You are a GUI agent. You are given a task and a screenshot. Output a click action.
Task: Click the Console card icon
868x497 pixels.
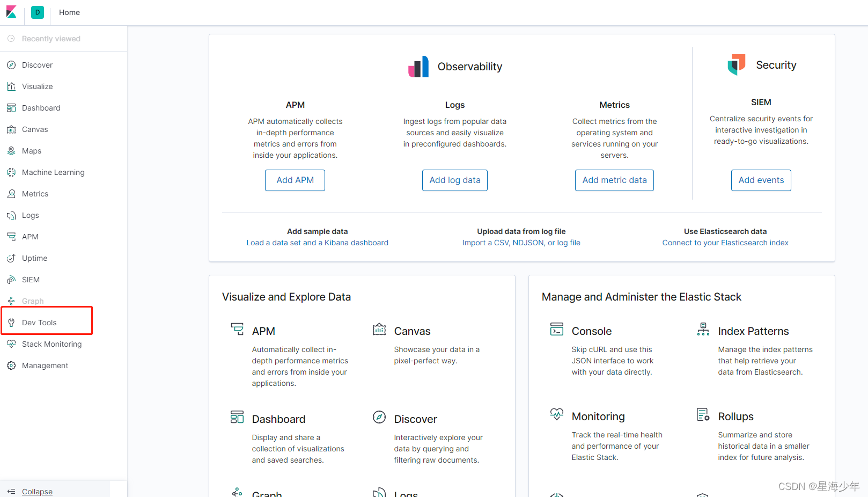[557, 328]
